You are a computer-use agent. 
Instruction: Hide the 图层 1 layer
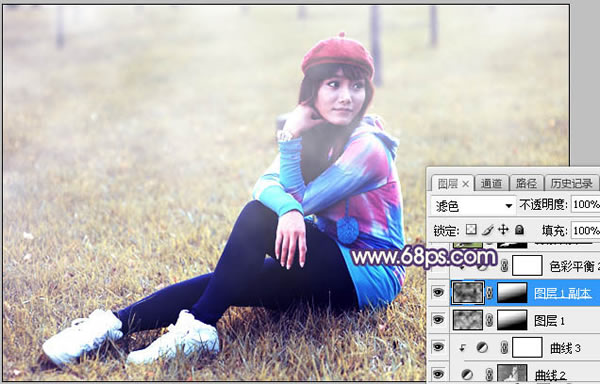tap(438, 320)
